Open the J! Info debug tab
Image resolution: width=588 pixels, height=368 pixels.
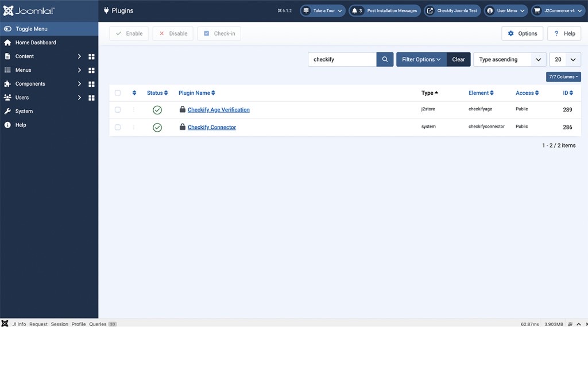pyautogui.click(x=19, y=324)
